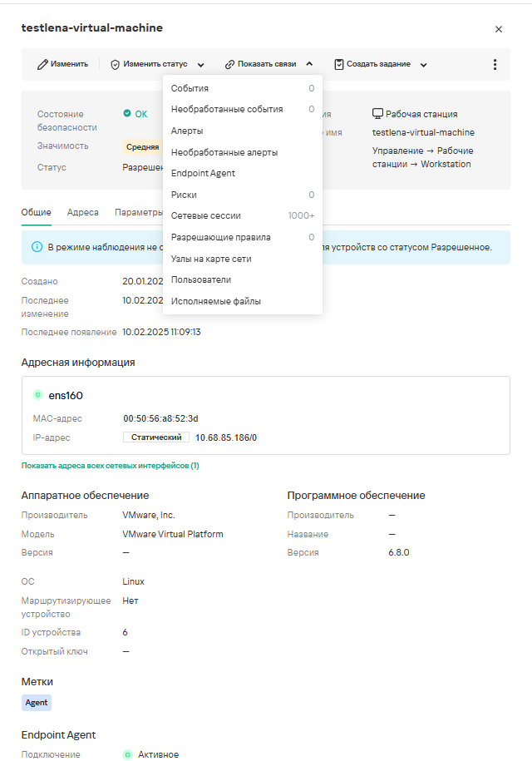Click the Рабочая станция monitor icon
This screenshot has height=761, width=532.
click(x=377, y=114)
